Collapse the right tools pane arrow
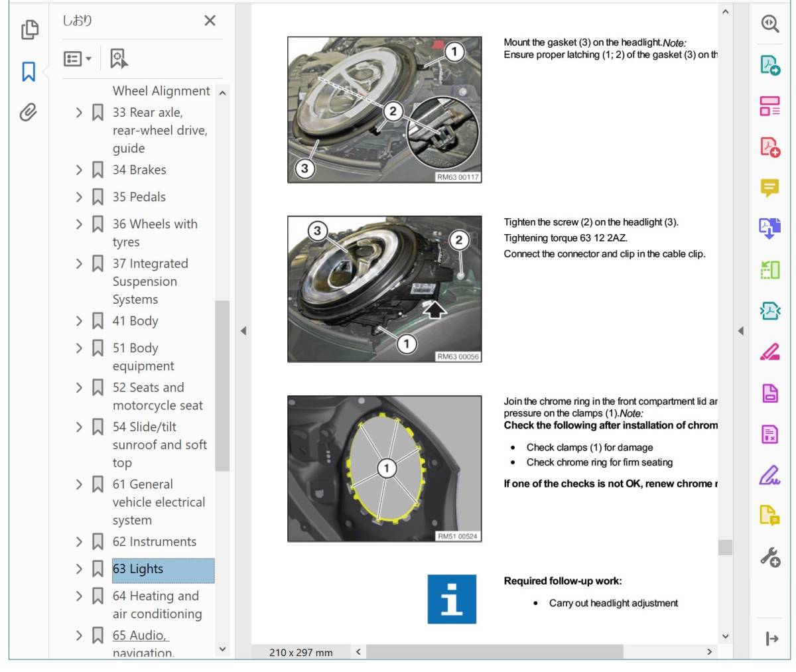Screen dimensions: 796x672 click(771, 639)
